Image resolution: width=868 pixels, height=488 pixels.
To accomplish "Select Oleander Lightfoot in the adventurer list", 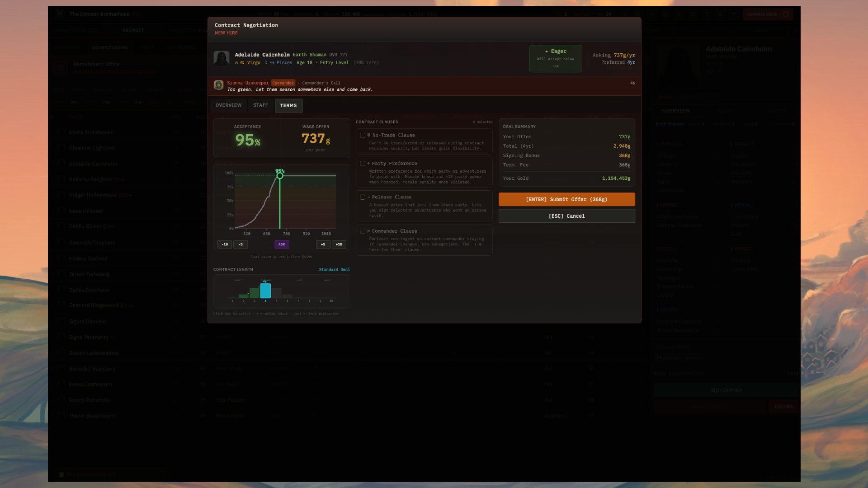I will (92, 148).
